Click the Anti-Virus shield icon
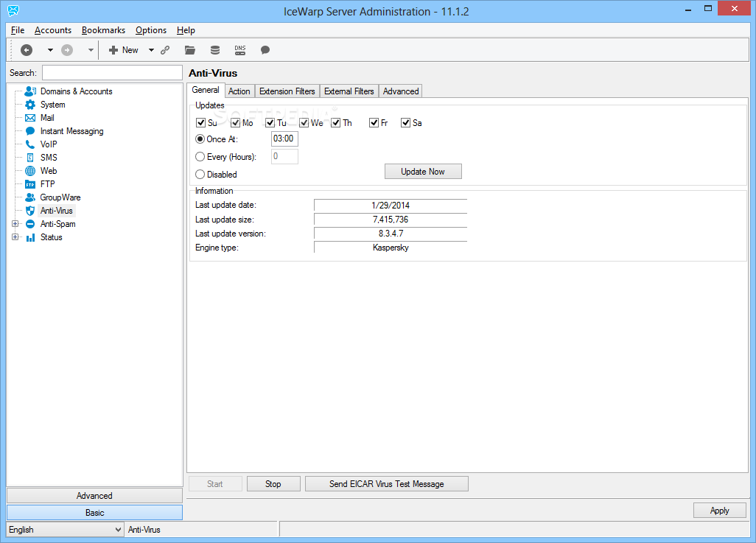756x543 pixels. (x=30, y=211)
